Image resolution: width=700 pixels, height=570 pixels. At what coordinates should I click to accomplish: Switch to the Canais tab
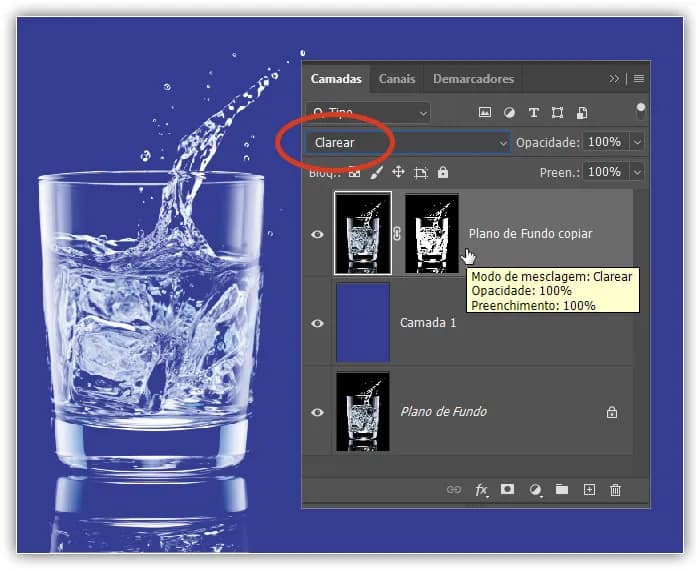(397, 79)
